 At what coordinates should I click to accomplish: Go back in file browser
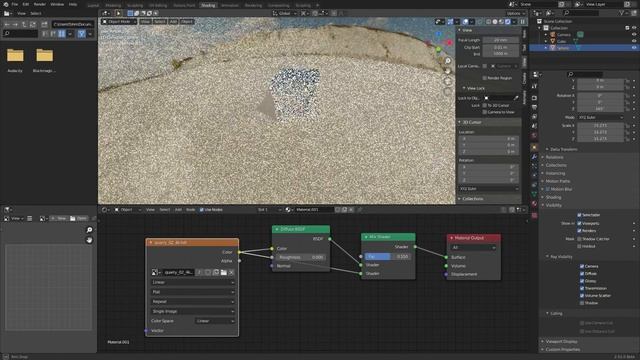(x=7, y=24)
